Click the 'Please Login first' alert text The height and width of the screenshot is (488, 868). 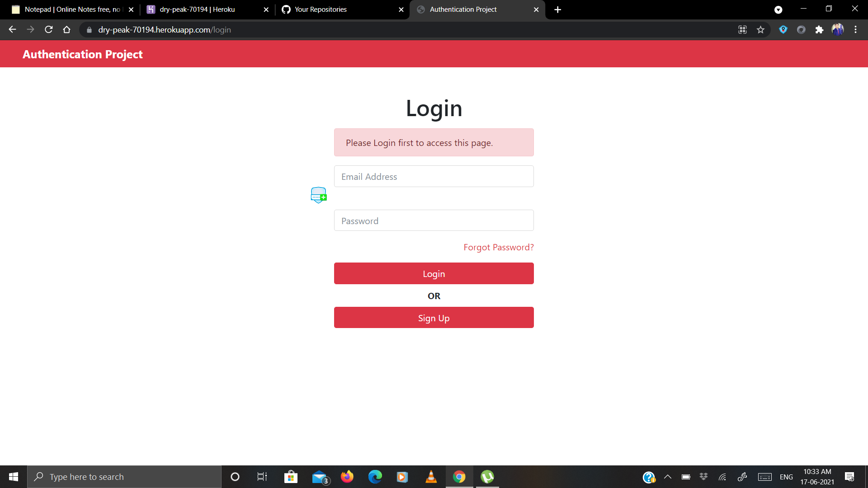click(420, 143)
